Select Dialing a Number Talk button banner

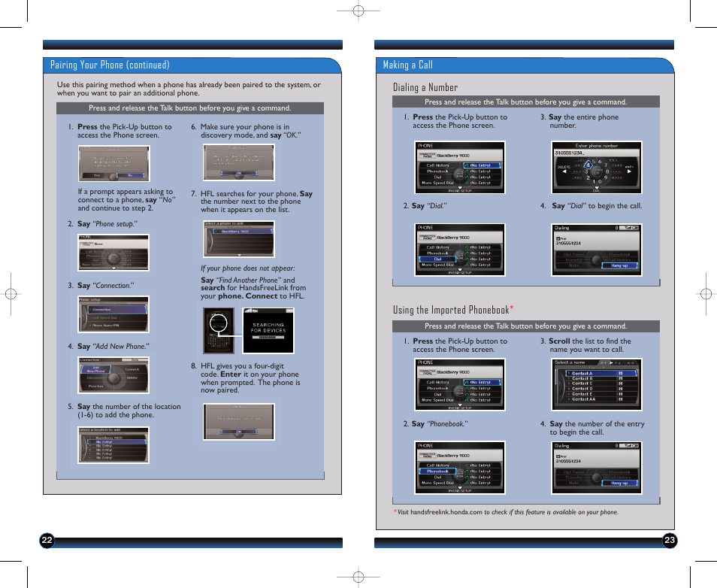pyautogui.click(x=526, y=102)
